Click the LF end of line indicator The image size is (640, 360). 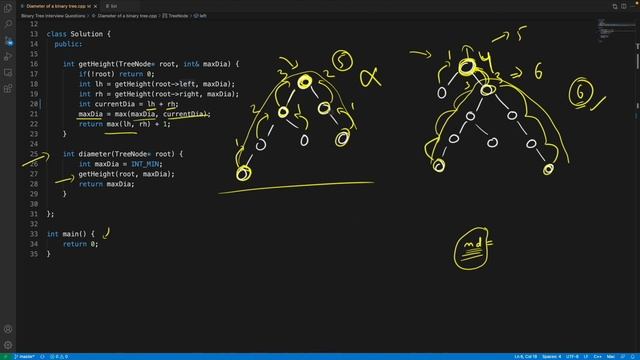coord(586,357)
